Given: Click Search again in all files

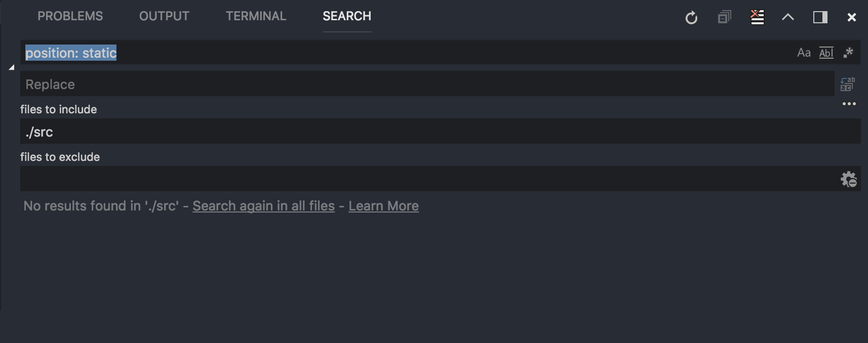Looking at the screenshot, I should tap(263, 206).
